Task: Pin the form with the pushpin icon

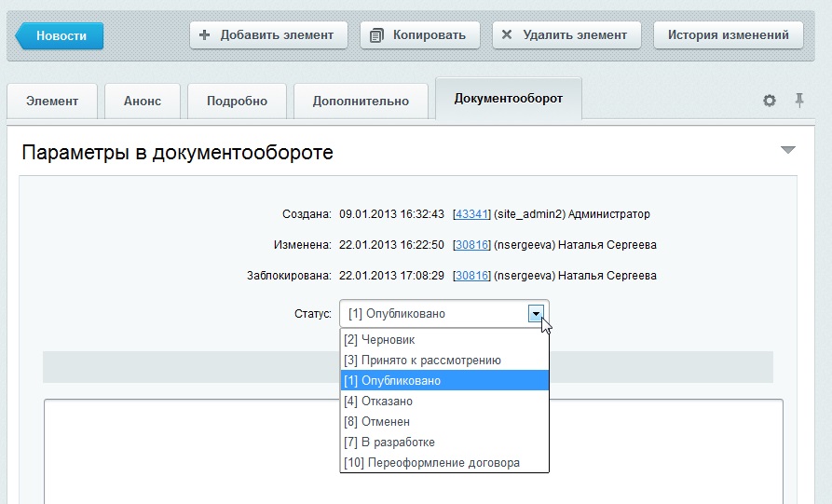Action: tap(799, 100)
